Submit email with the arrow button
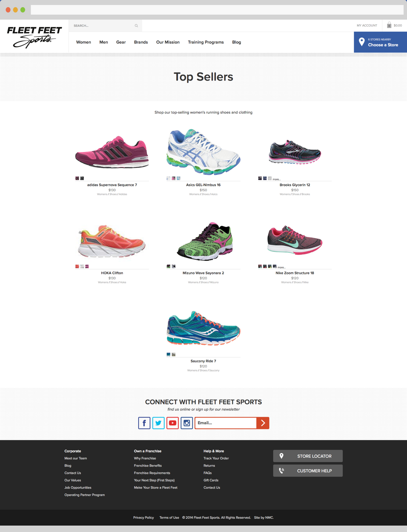Image resolution: width=407 pixels, height=532 pixels. pyautogui.click(x=263, y=423)
